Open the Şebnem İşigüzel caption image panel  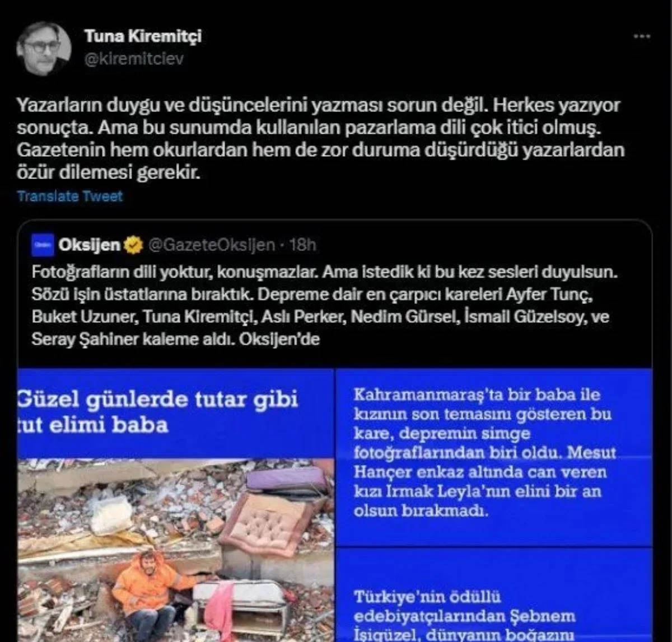[x=494, y=595]
